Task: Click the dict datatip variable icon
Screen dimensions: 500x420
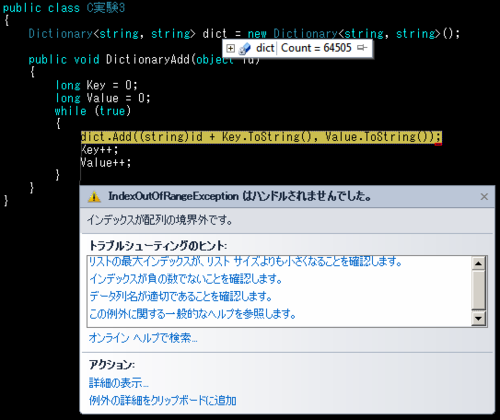Action: pos(245,49)
